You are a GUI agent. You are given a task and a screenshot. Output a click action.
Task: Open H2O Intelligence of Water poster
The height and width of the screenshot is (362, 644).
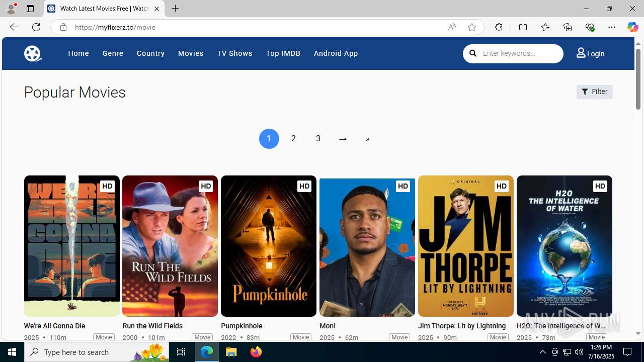pos(565,246)
